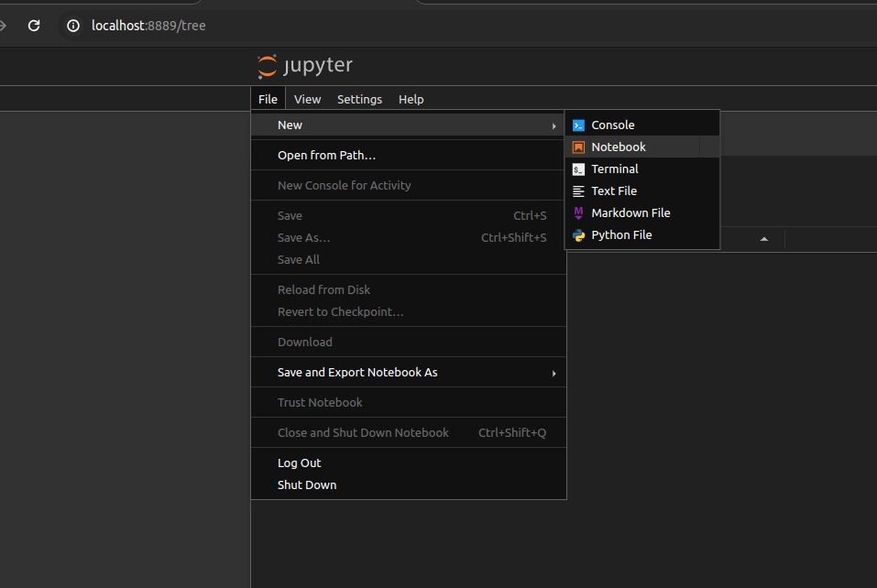
Task: Click the purple Markdown File icon
Action: (578, 213)
